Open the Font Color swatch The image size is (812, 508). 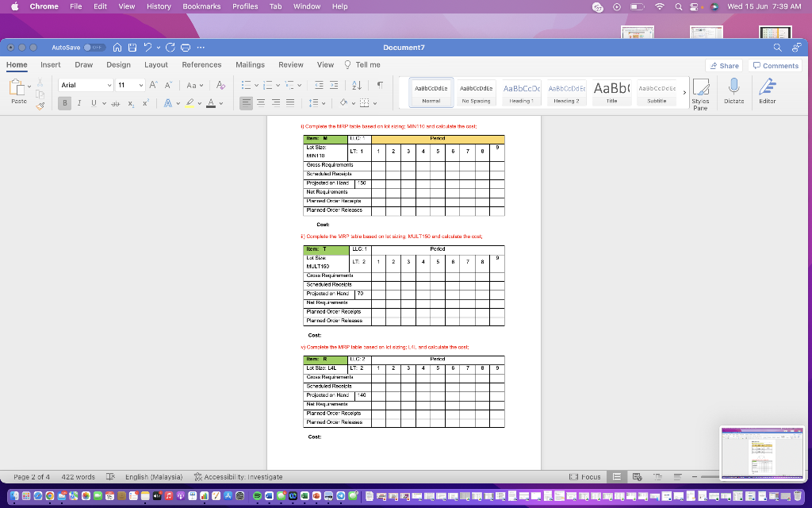click(x=211, y=104)
